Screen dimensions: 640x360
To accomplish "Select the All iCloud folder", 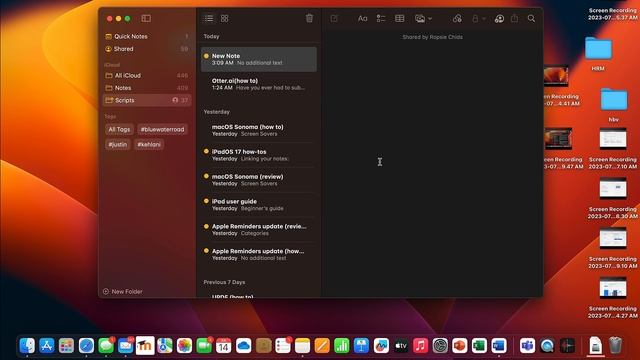I will click(x=147, y=76).
